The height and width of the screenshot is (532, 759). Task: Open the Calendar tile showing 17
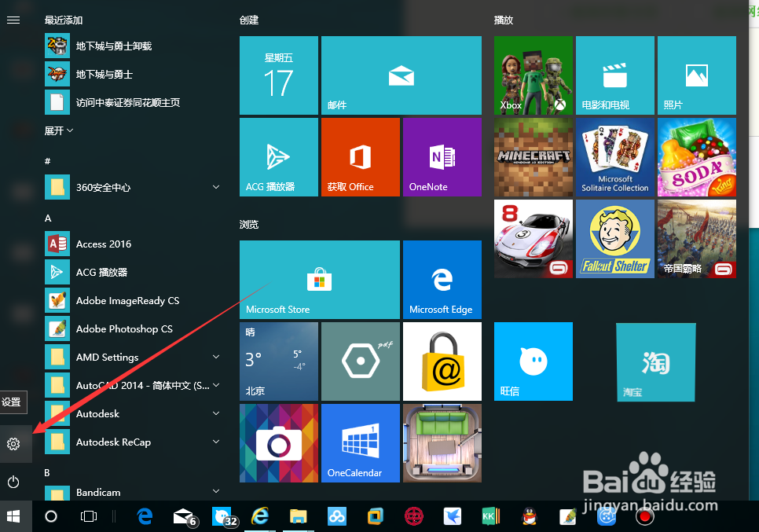click(279, 75)
